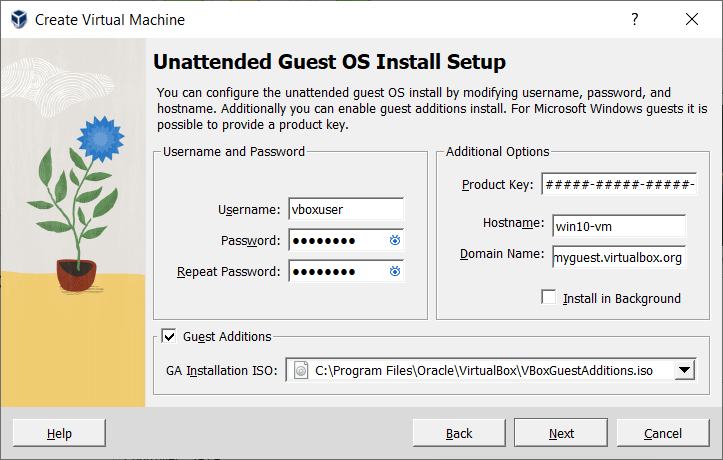Click the GA Installation ISO label
This screenshot has height=460, width=723.
click(222, 371)
